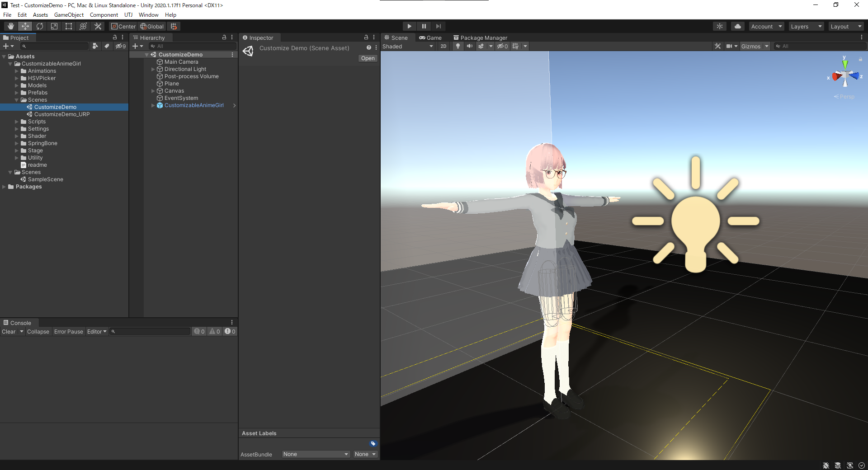Select CustomizeDemo_URP scene asset

pos(62,114)
